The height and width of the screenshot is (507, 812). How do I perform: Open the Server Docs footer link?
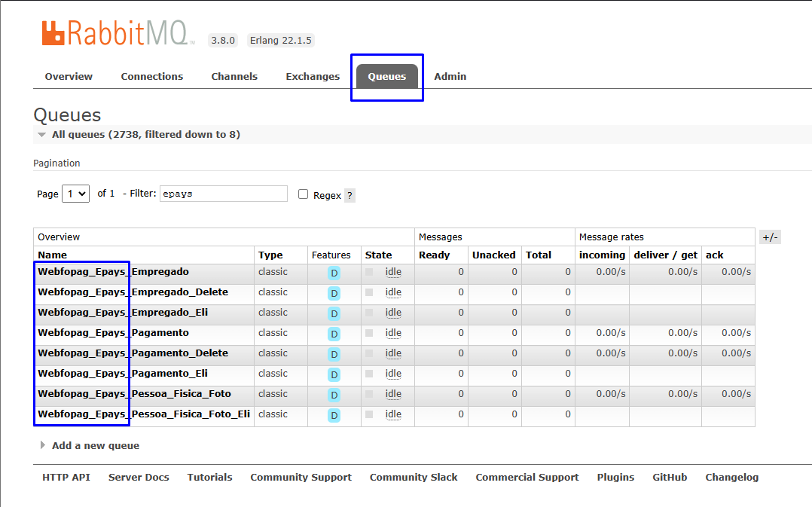pos(139,478)
